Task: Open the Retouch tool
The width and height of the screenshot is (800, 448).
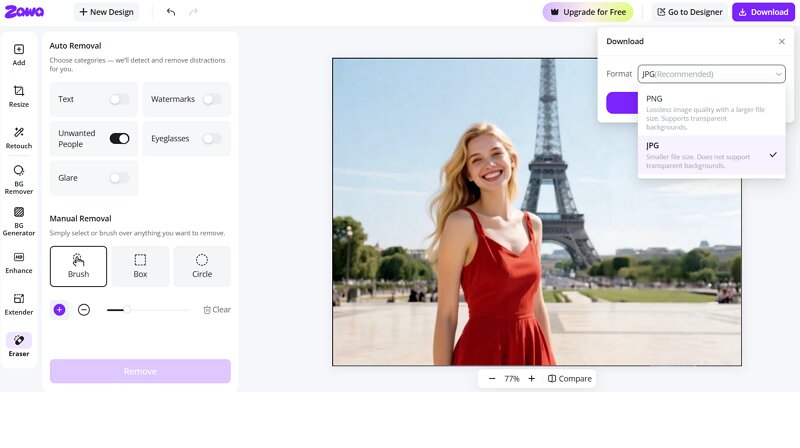Action: pyautogui.click(x=19, y=137)
